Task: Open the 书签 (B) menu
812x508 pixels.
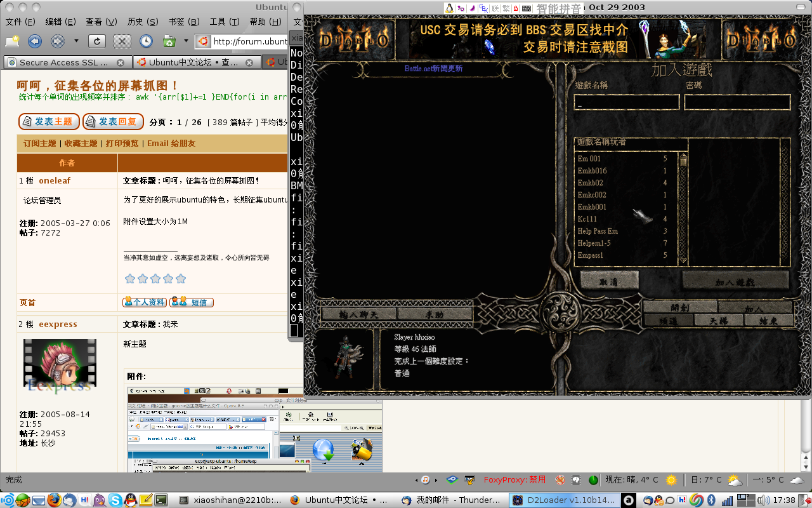Action: [x=184, y=22]
